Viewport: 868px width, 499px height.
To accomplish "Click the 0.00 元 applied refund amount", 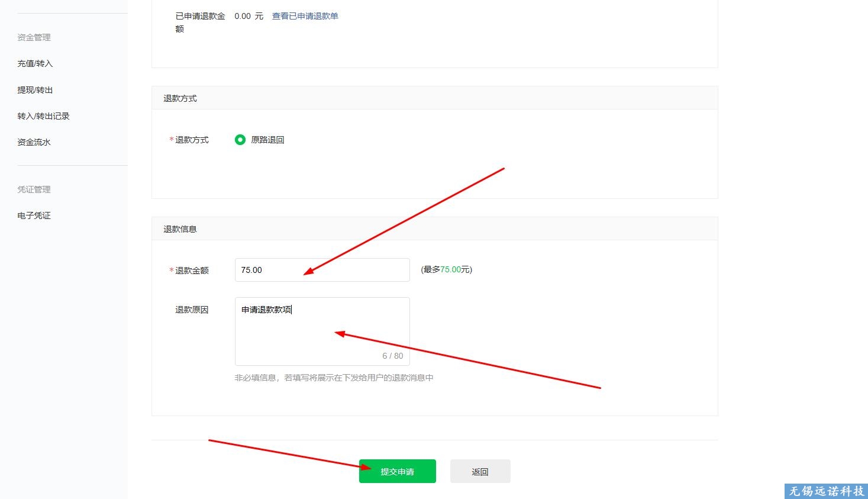I will click(x=249, y=16).
